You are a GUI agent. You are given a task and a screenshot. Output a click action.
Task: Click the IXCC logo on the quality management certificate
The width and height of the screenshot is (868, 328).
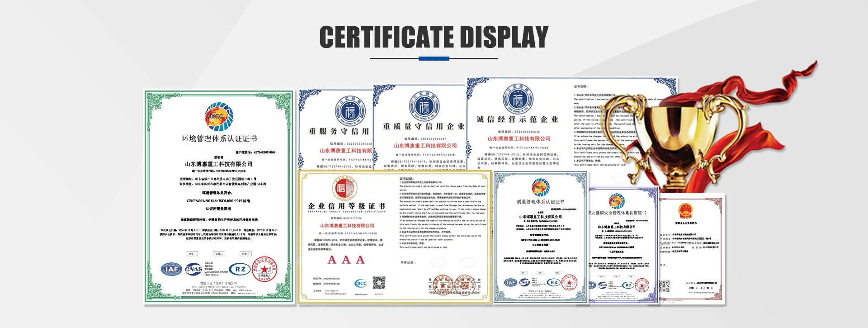pos(540,187)
